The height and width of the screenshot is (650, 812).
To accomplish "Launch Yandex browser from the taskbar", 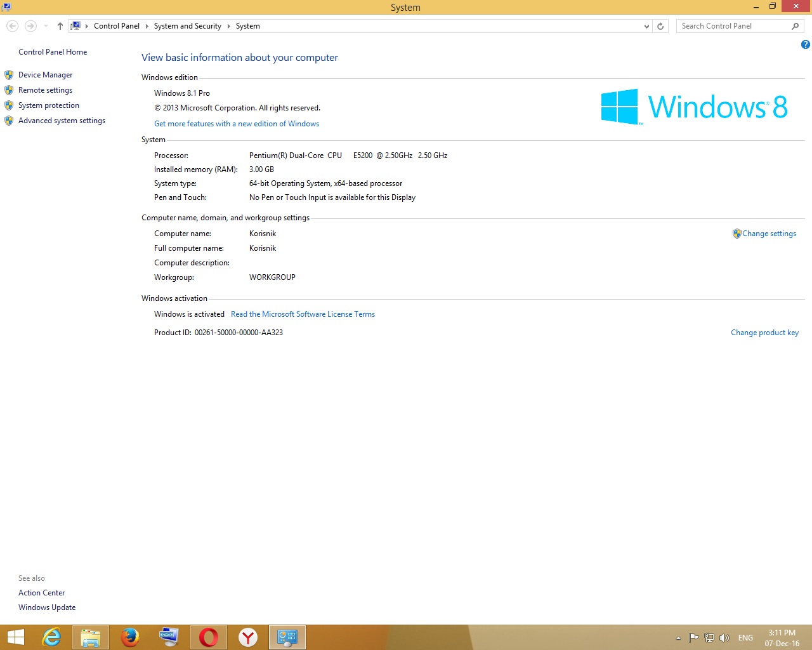I will (x=248, y=637).
